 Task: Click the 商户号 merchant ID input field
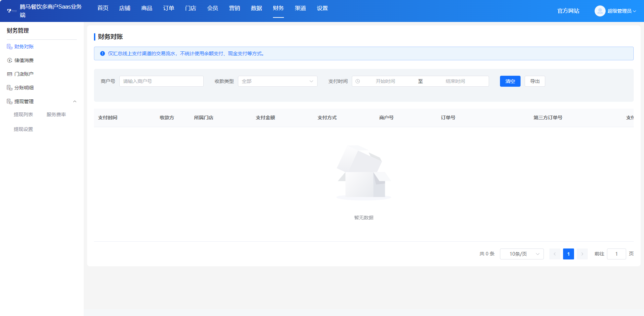point(161,81)
